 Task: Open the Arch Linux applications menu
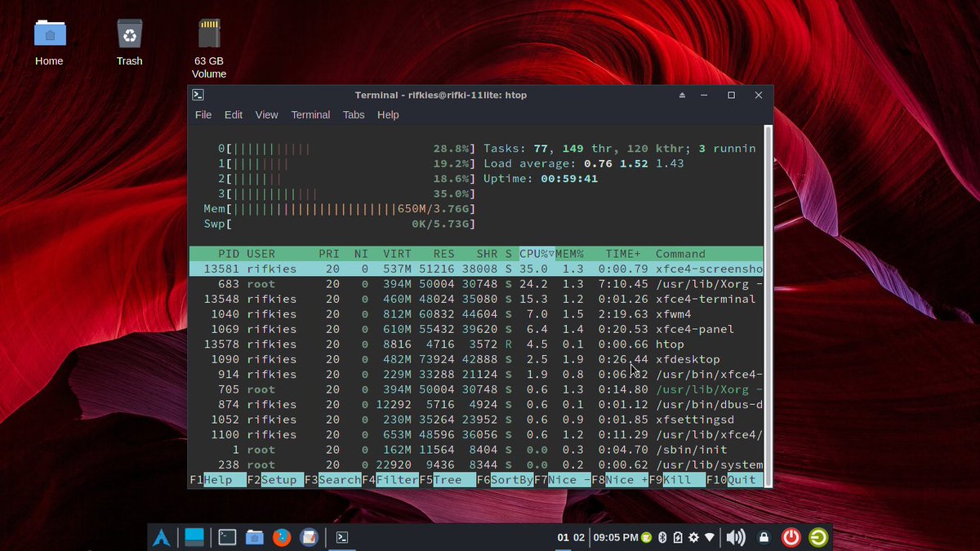(x=162, y=537)
